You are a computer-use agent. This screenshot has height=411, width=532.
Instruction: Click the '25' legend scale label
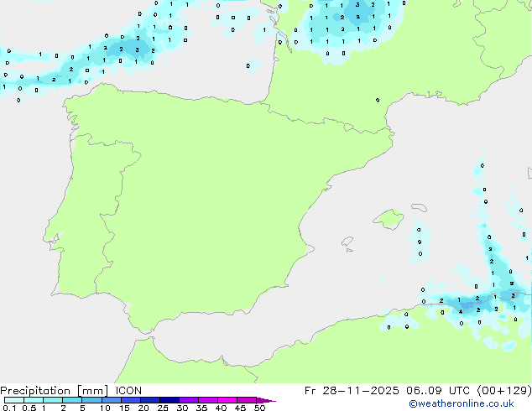(x=163, y=408)
